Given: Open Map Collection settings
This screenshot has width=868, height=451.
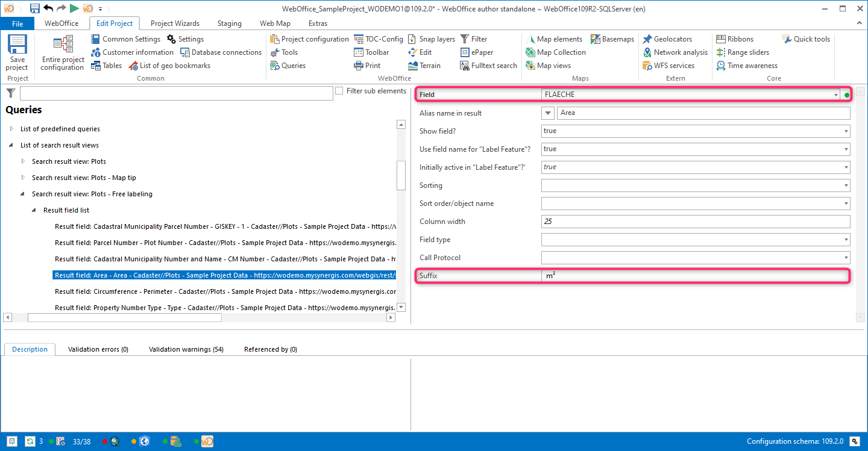Looking at the screenshot, I should tap(556, 52).
